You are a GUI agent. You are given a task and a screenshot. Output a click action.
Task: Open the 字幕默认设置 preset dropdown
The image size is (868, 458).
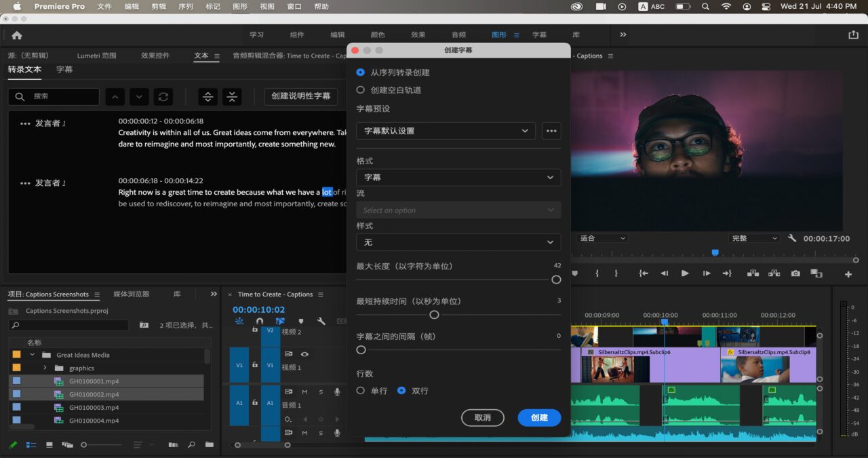tap(446, 131)
